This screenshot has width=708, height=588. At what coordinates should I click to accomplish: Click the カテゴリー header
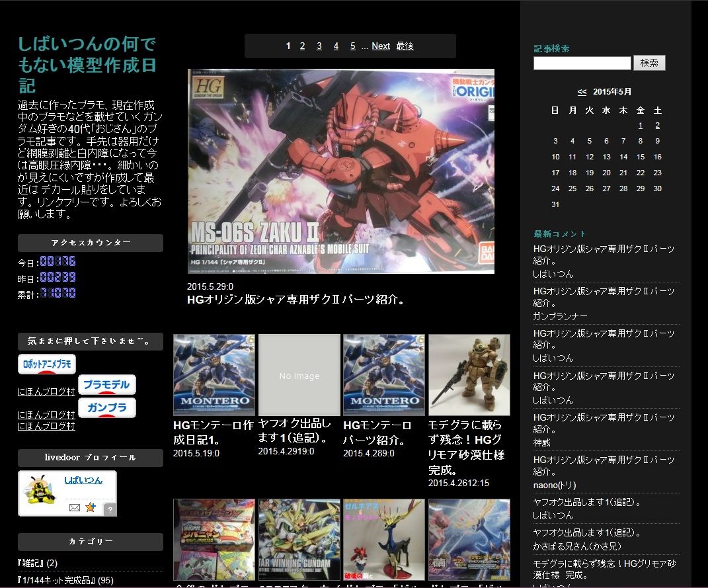[x=91, y=542]
